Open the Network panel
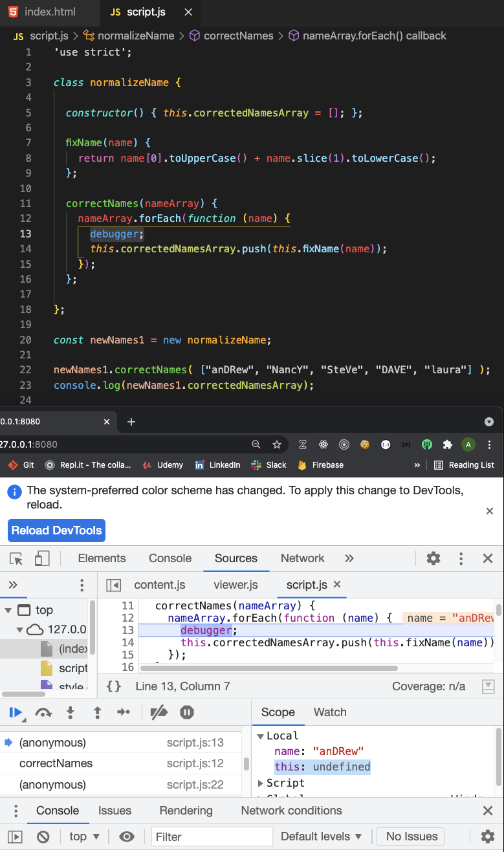The width and height of the screenshot is (504, 852). (x=302, y=558)
